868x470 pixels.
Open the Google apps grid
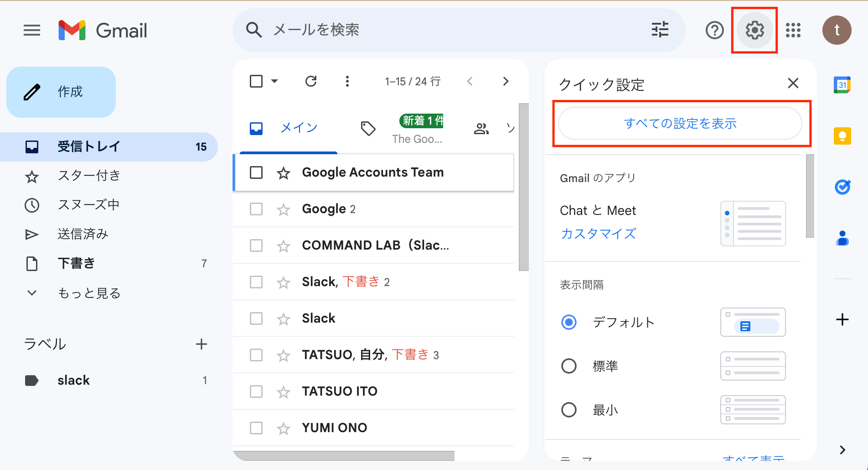click(x=793, y=31)
